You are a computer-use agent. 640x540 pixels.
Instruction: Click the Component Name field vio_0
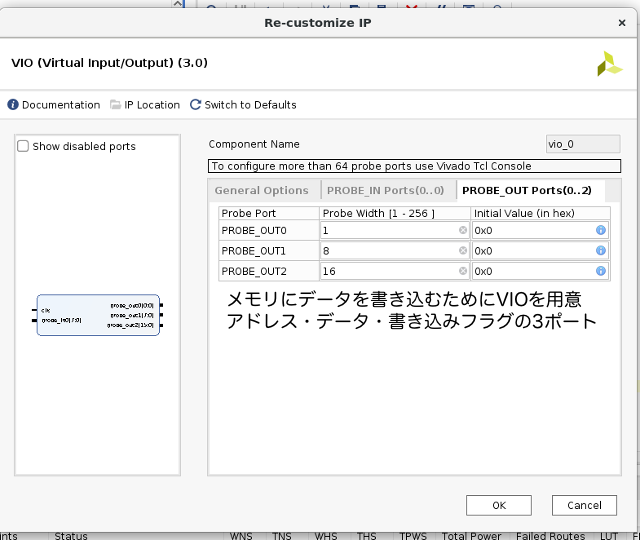582,144
